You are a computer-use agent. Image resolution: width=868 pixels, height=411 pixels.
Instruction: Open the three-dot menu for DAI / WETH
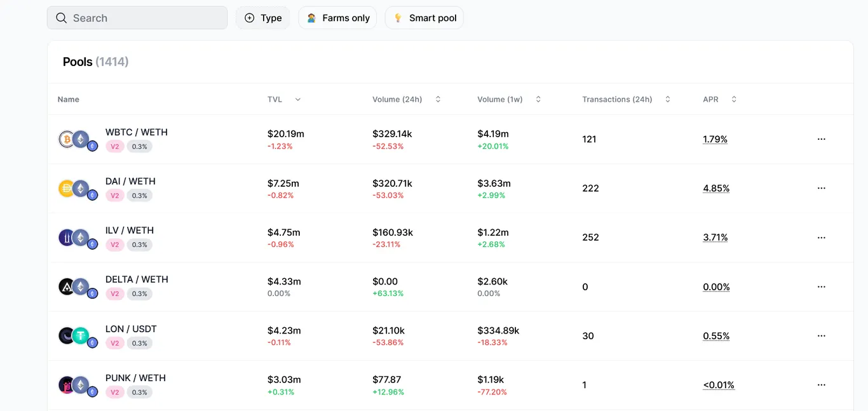tap(821, 188)
